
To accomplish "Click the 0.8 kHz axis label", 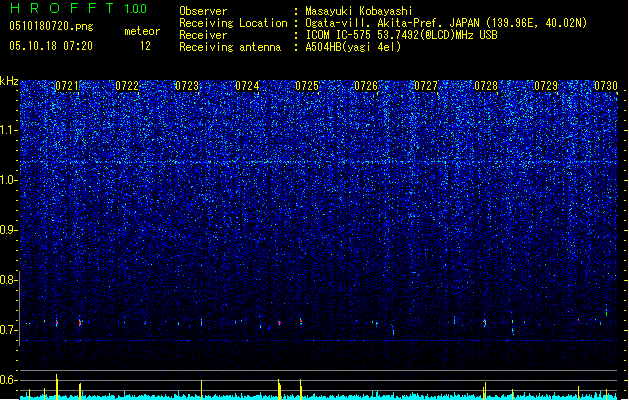I will click(x=8, y=280).
